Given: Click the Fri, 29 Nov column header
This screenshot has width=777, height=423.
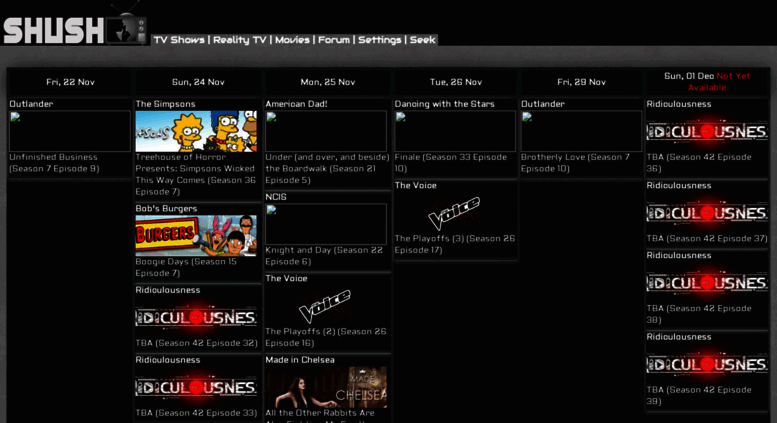Looking at the screenshot, I should point(581,82).
